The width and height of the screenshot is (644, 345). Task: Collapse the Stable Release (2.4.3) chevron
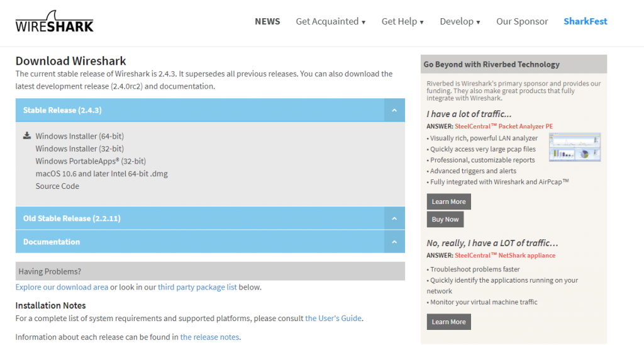[x=394, y=110]
